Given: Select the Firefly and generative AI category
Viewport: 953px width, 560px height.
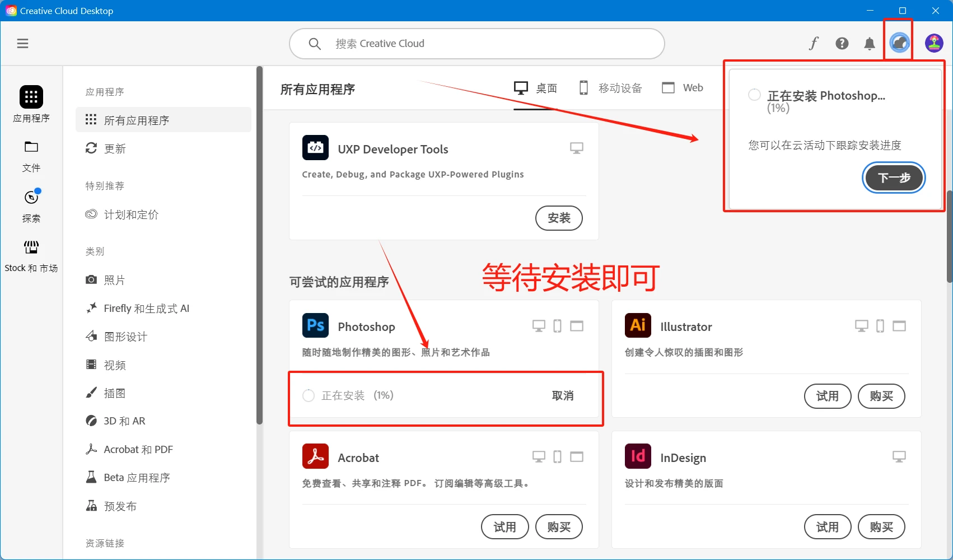Looking at the screenshot, I should point(163,309).
